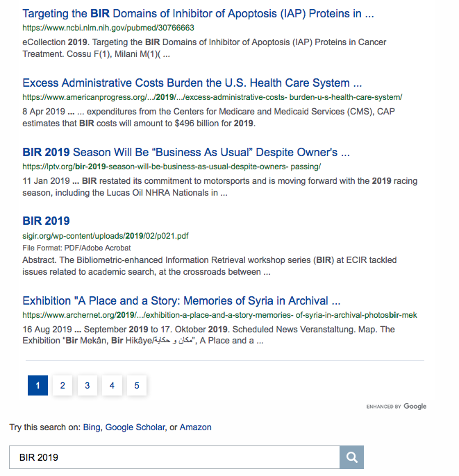Open BIR 2019 Season Business As Usual result
Screen dimensions: 459x476
pyautogui.click(x=185, y=152)
